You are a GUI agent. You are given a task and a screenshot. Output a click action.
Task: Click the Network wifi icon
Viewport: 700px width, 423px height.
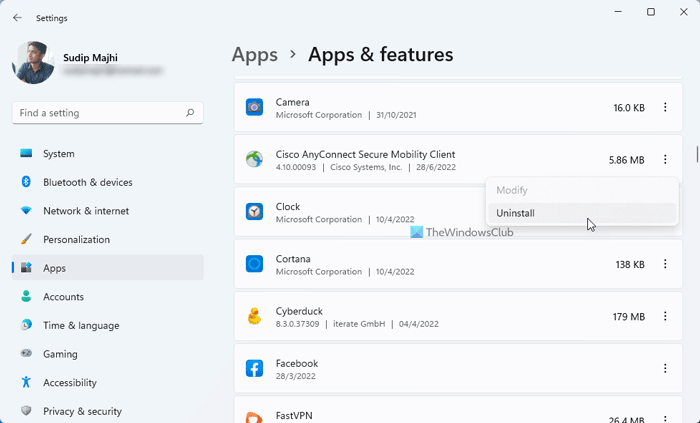click(26, 210)
